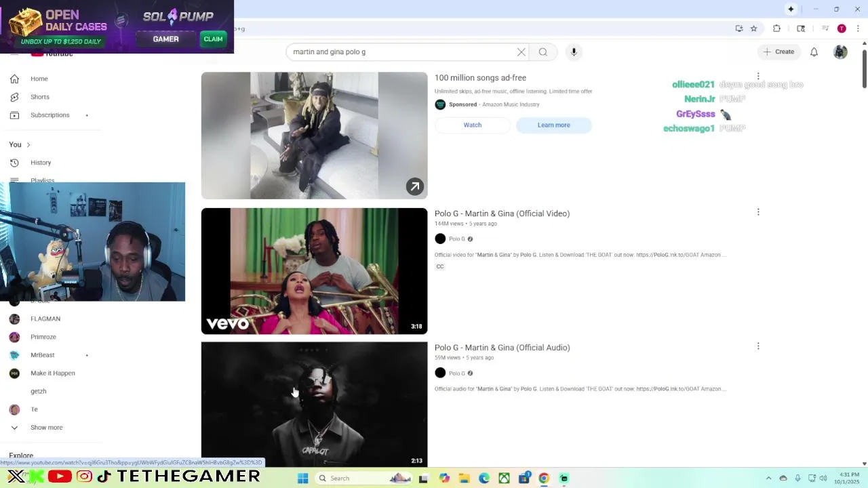Play Martin & Gina Official Video thumbnail
The width and height of the screenshot is (868, 488).
click(314, 271)
